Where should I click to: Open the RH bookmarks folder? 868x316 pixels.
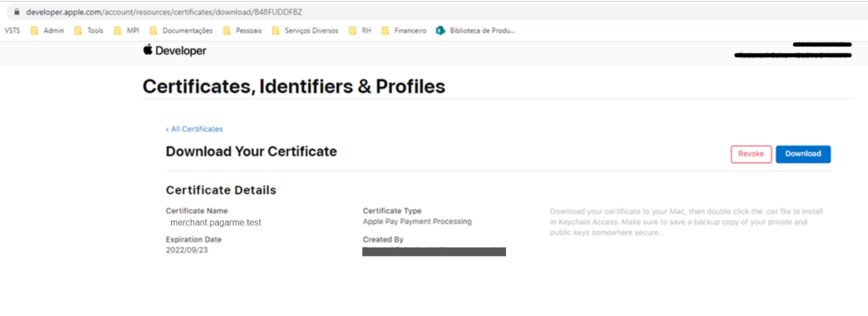(360, 30)
